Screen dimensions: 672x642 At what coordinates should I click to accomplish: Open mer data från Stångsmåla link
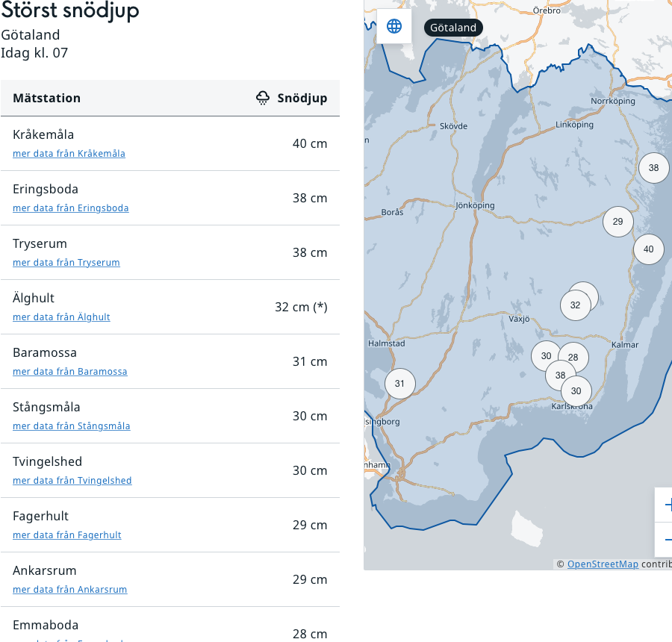[x=71, y=426]
